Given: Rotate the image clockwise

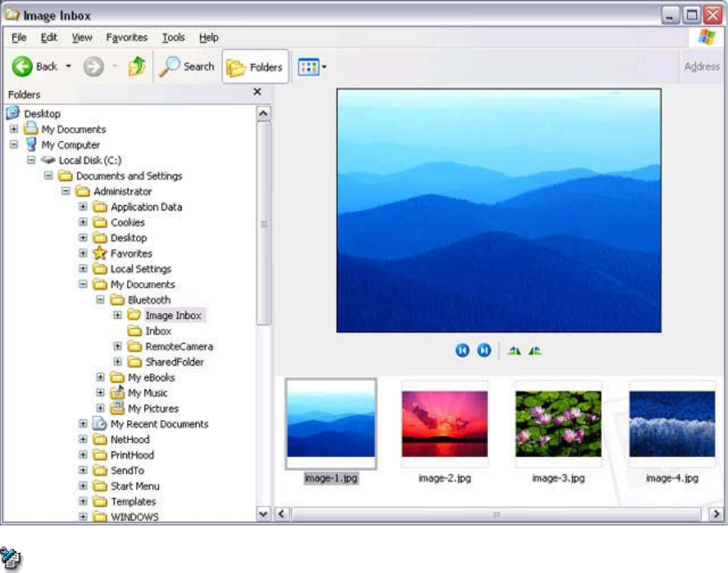Looking at the screenshot, I should 514,351.
